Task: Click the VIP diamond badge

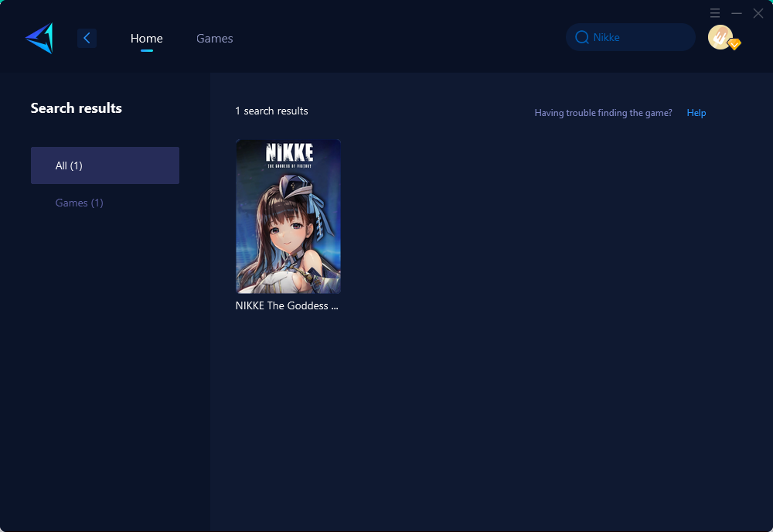Action: 734,44
